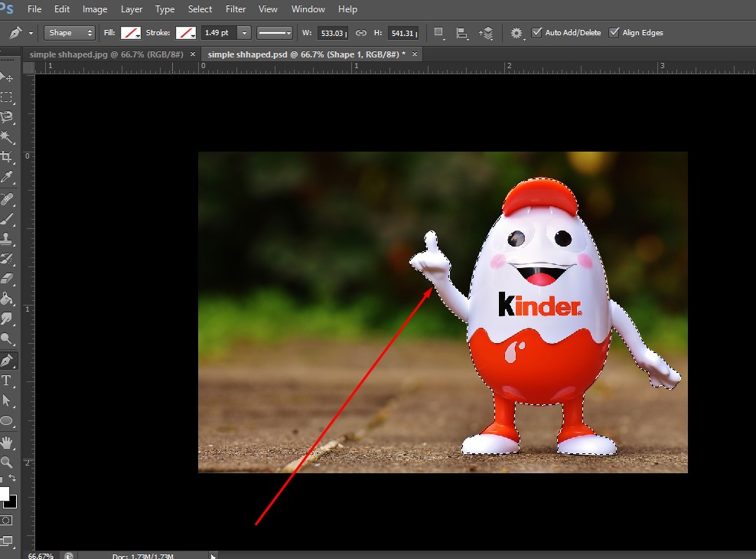Open path alignment options
The height and width of the screenshot is (559, 756).
tap(462, 33)
